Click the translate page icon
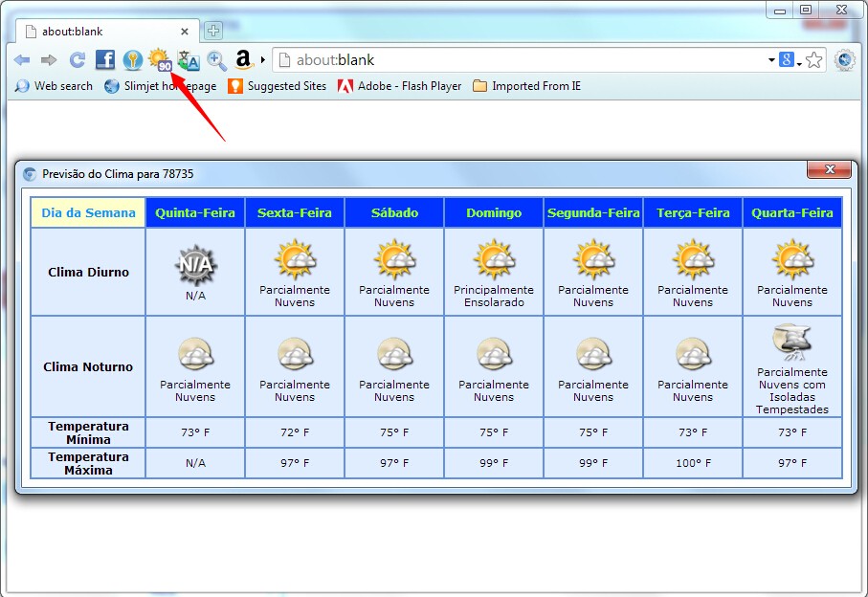This screenshot has height=597, width=868. [x=189, y=60]
